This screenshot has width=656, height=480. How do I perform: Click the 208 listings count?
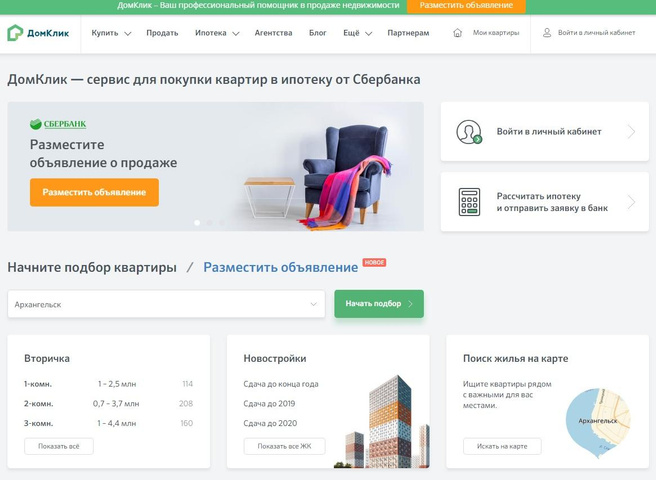(x=186, y=403)
